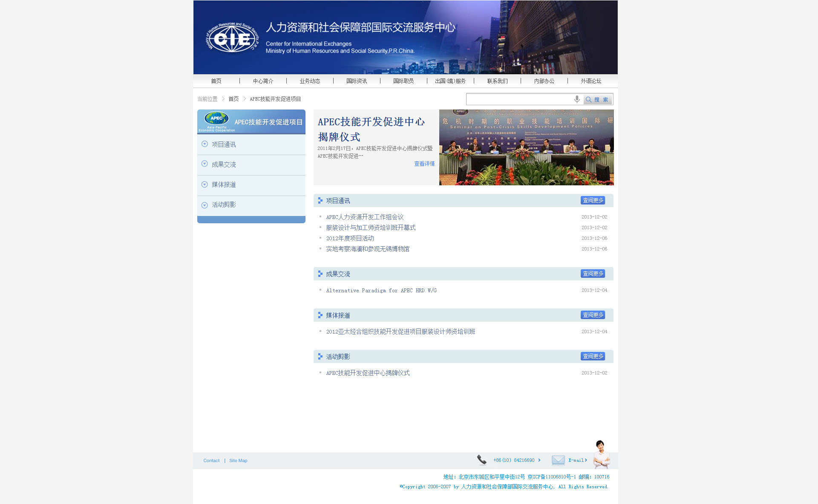818x504 pixels.
Task: Open 外语论坛 navigation item
Action: coord(591,81)
